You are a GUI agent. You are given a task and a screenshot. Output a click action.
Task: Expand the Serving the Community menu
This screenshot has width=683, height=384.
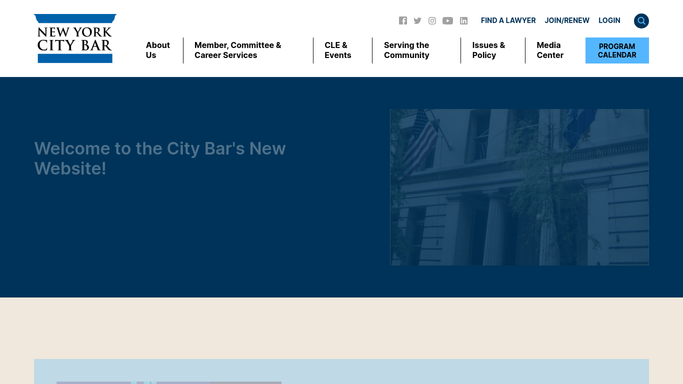(x=406, y=50)
